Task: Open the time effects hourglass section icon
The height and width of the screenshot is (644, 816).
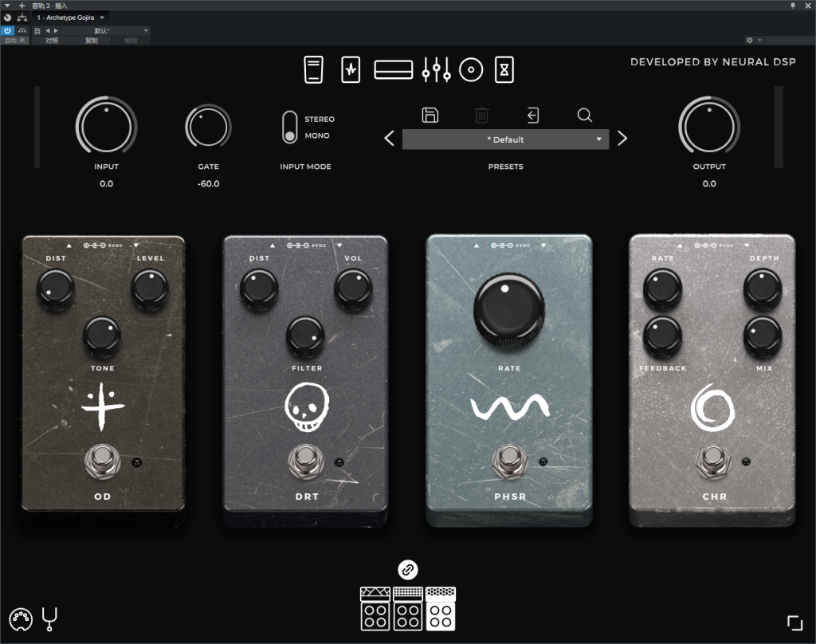Action: click(504, 70)
